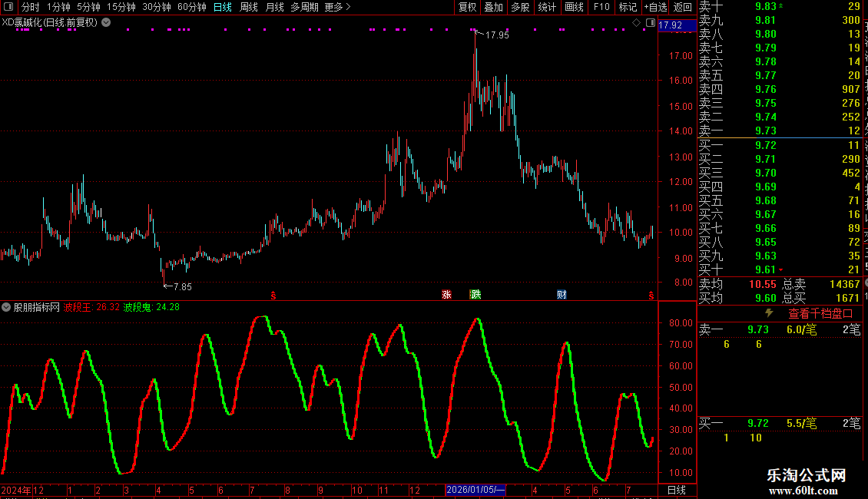Open the 多股 multi-stock view
Screen dimensions: 868x499
coord(520,7)
